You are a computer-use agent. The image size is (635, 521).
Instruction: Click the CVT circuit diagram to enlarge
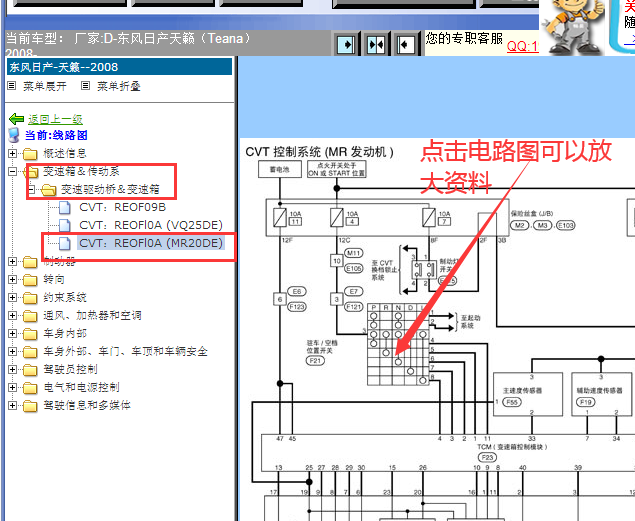point(437,332)
